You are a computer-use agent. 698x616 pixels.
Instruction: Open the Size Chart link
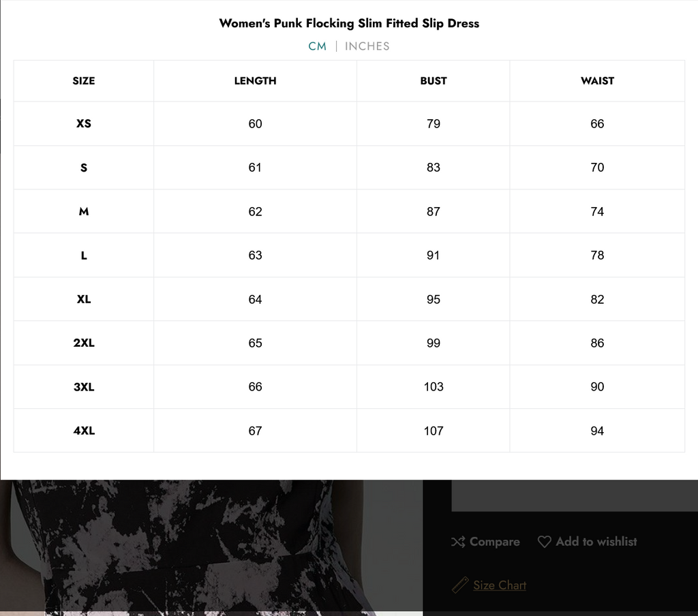(x=500, y=585)
